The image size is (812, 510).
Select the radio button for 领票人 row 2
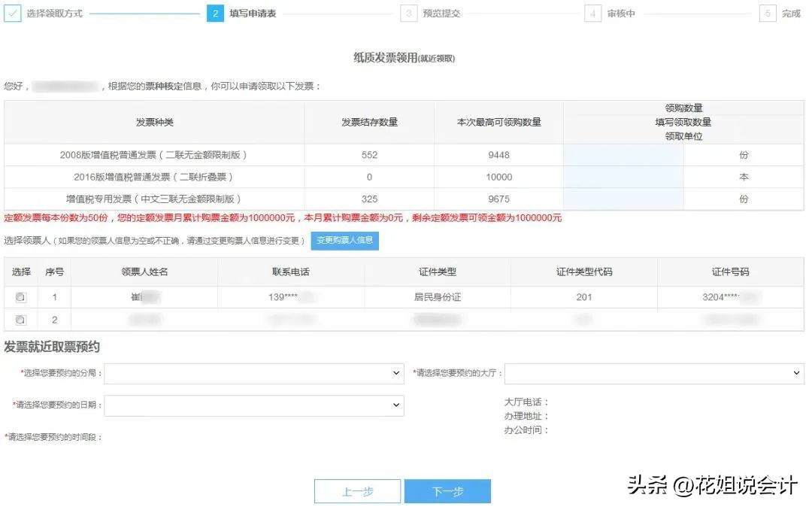point(20,319)
